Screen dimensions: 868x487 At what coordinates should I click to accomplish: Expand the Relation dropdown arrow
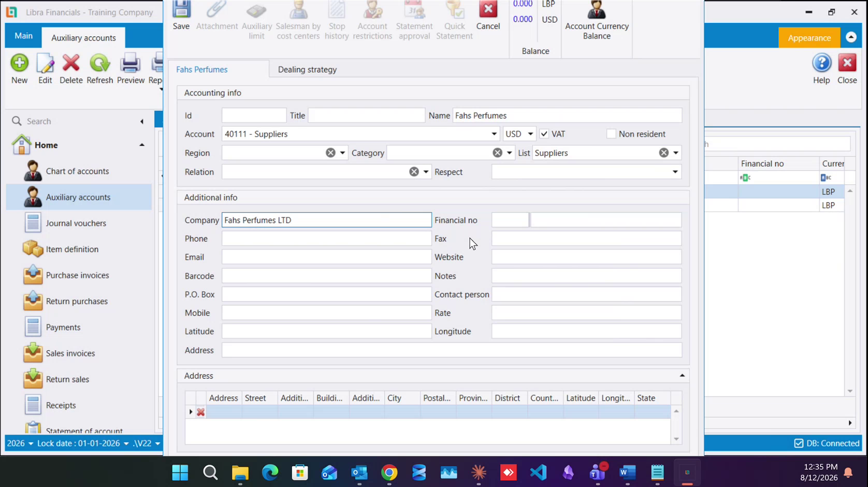[426, 172]
